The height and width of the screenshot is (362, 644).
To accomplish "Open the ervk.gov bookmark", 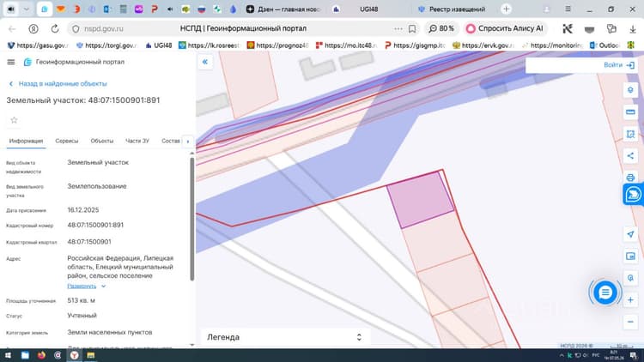I will [483, 45].
